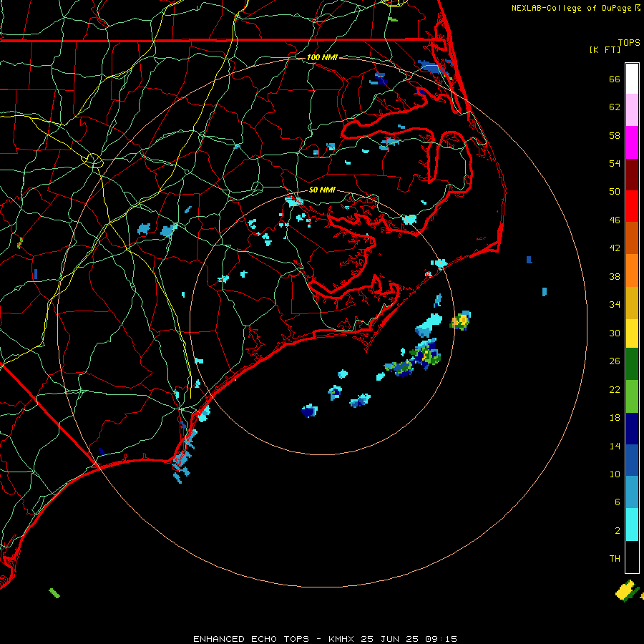Select the navy blue legend swatch
The image size is (644, 644).
(x=632, y=429)
